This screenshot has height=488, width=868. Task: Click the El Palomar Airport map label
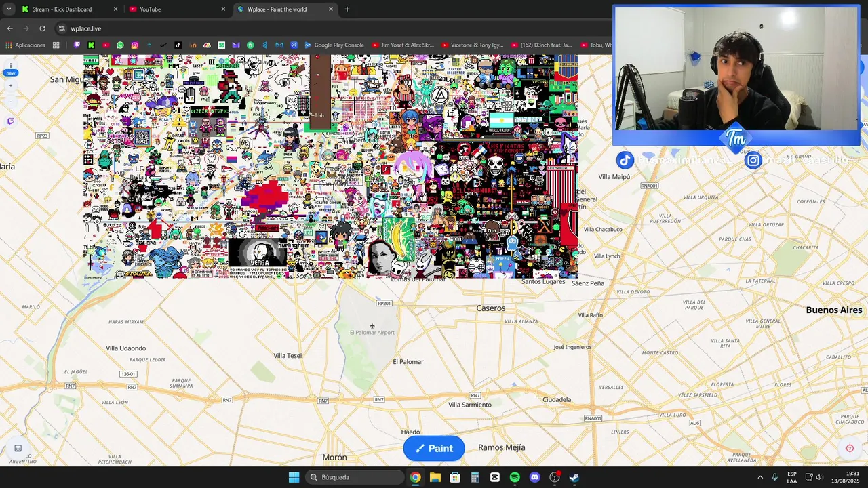pos(372,333)
